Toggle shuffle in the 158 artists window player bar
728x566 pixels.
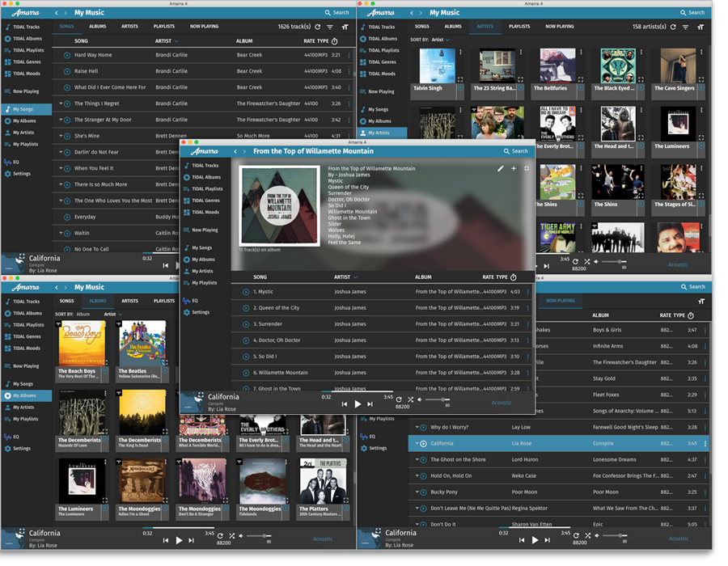[x=587, y=262]
